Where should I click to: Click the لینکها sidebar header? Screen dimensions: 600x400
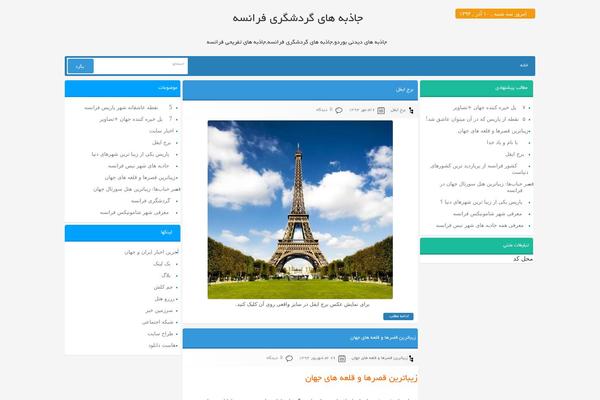coord(122,233)
